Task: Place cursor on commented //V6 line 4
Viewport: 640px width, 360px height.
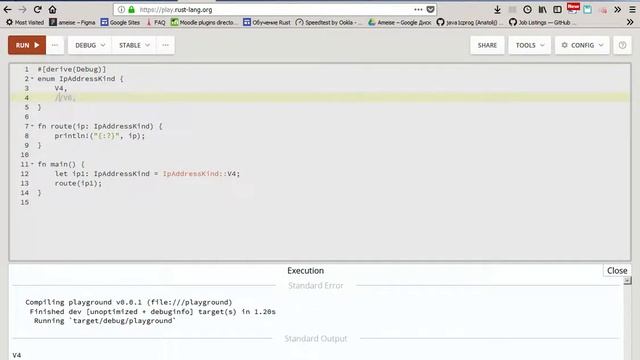Action: pos(65,98)
